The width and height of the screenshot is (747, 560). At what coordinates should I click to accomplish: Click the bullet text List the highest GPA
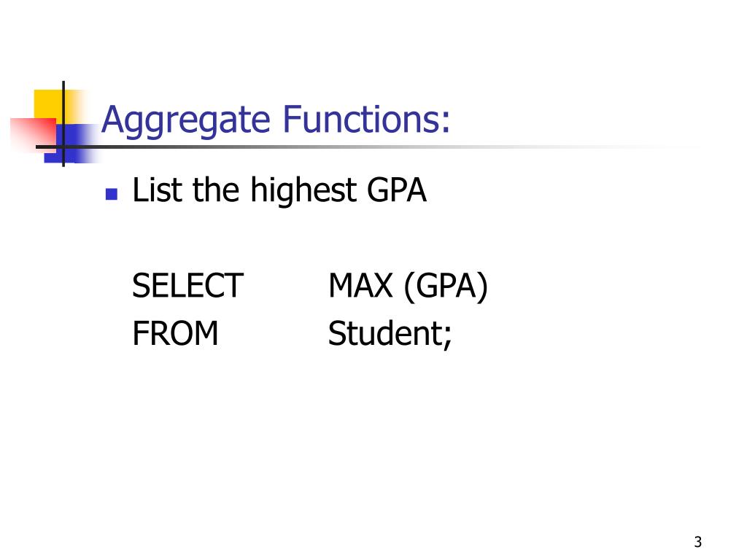pyautogui.click(x=279, y=191)
